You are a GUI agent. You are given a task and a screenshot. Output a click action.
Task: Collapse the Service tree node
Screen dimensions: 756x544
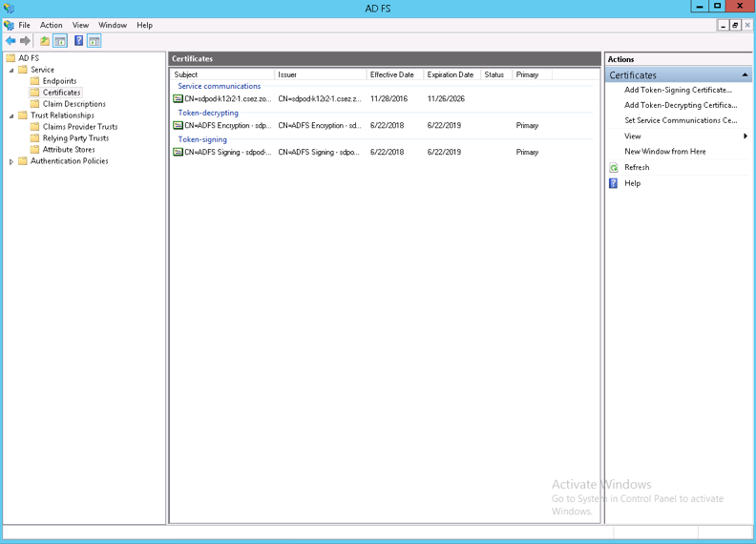(x=11, y=70)
